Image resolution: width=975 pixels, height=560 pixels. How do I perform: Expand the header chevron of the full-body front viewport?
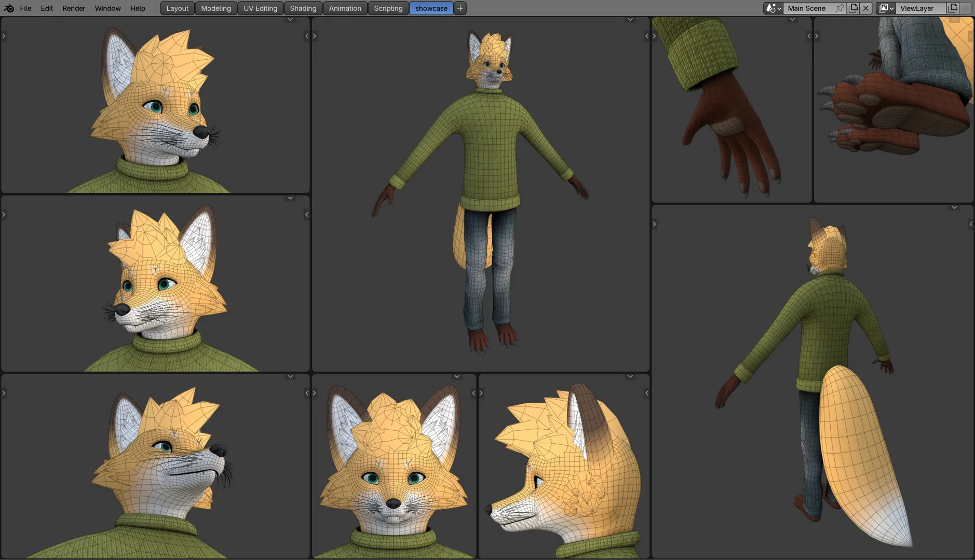(x=630, y=20)
